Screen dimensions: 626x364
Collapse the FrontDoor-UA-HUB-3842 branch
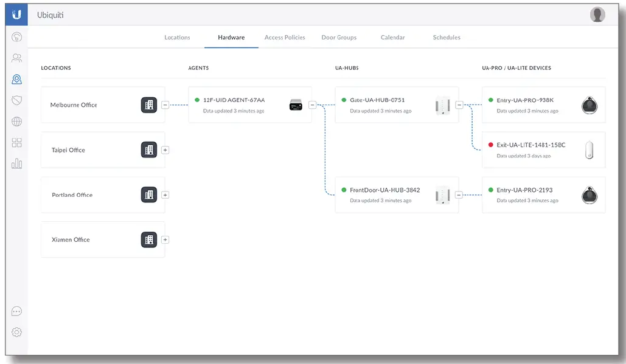[x=459, y=195]
